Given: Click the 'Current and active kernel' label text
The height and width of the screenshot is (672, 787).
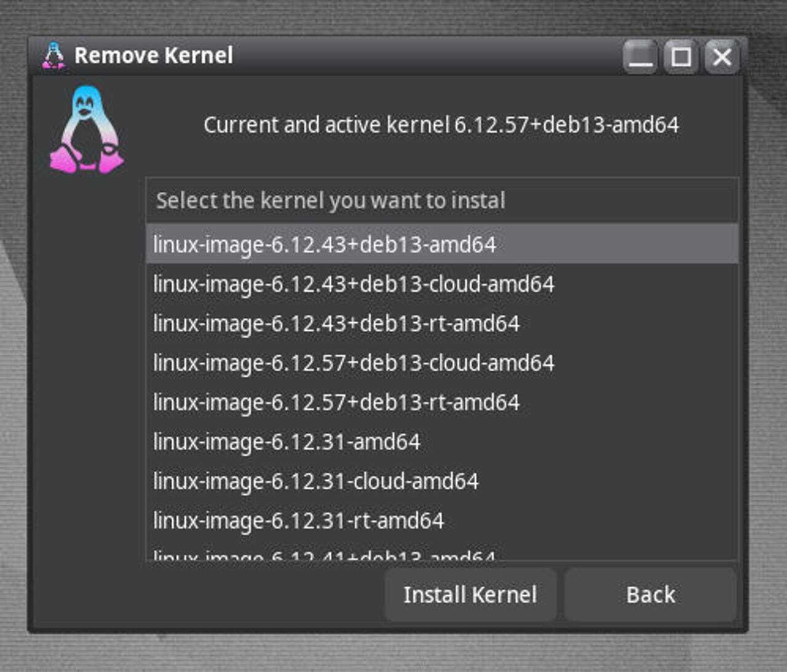Looking at the screenshot, I should click(441, 125).
